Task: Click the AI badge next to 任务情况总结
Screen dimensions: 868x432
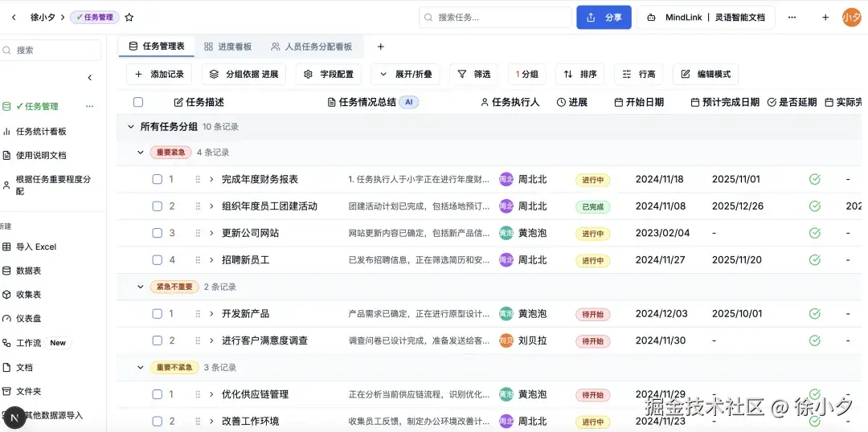Action: (x=408, y=102)
